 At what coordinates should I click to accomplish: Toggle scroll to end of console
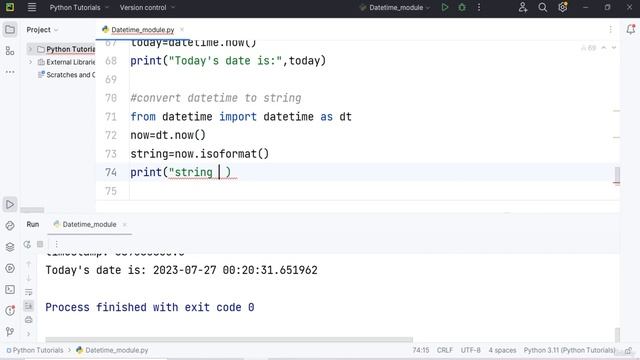click(29, 306)
